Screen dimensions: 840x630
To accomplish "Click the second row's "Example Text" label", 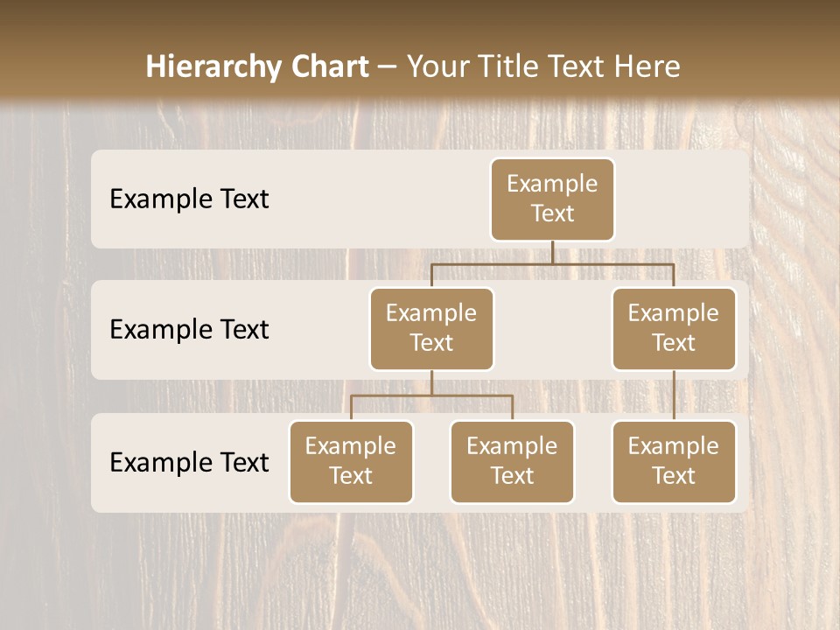I will click(189, 330).
